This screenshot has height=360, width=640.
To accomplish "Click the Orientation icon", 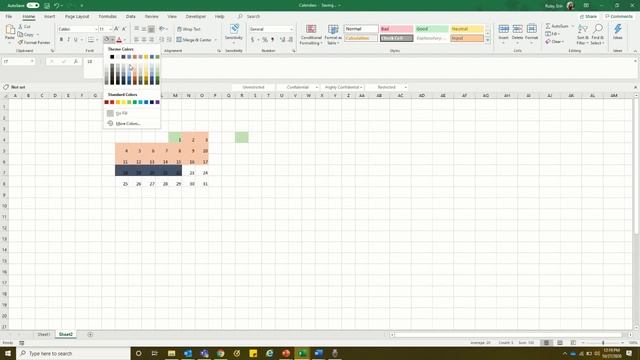I will tap(162, 29).
